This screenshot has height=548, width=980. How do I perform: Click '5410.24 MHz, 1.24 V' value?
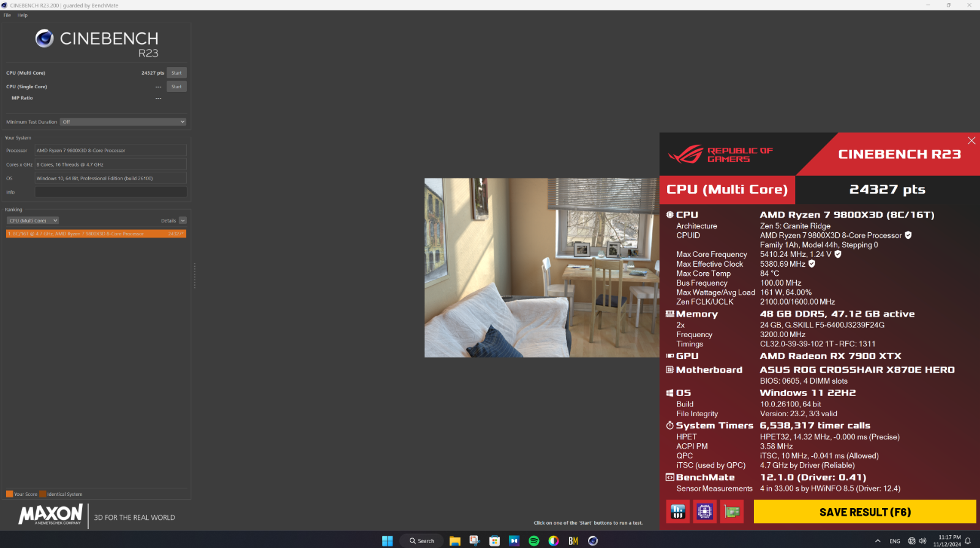(796, 254)
